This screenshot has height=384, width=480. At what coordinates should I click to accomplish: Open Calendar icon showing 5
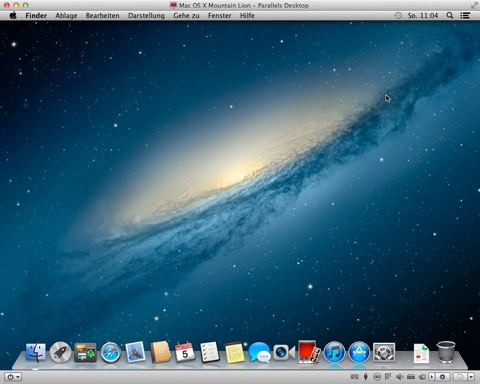pos(185,352)
